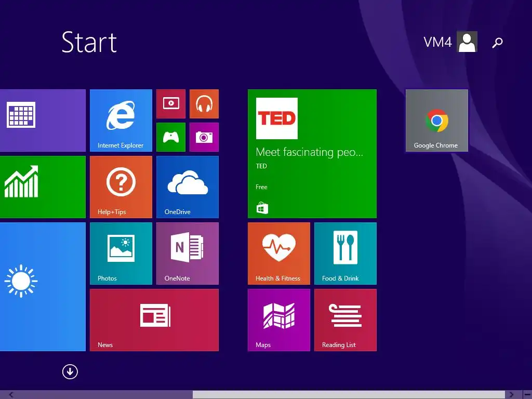The height and width of the screenshot is (399, 532).
Task: Click the VM4 account name
Action: 437,42
